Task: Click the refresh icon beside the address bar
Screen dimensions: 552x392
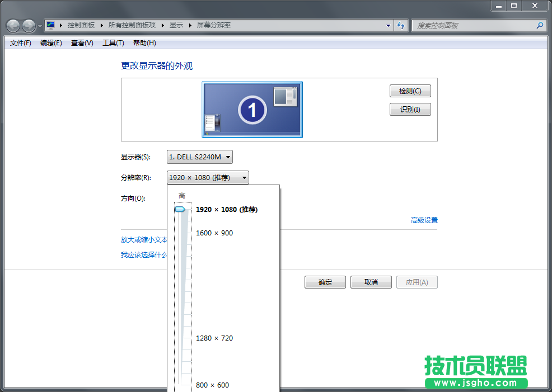Action: point(401,25)
